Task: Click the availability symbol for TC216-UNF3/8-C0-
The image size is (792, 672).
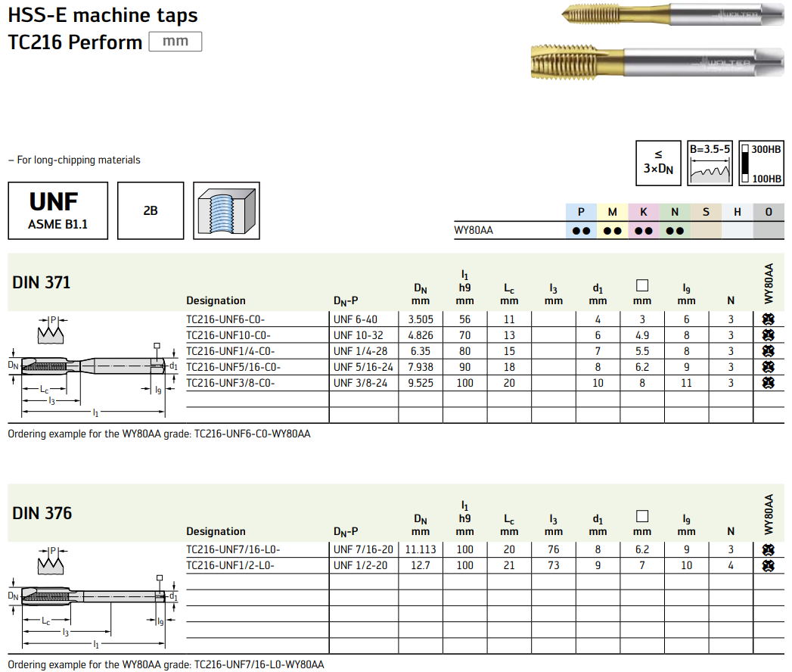Action: pyautogui.click(x=769, y=382)
